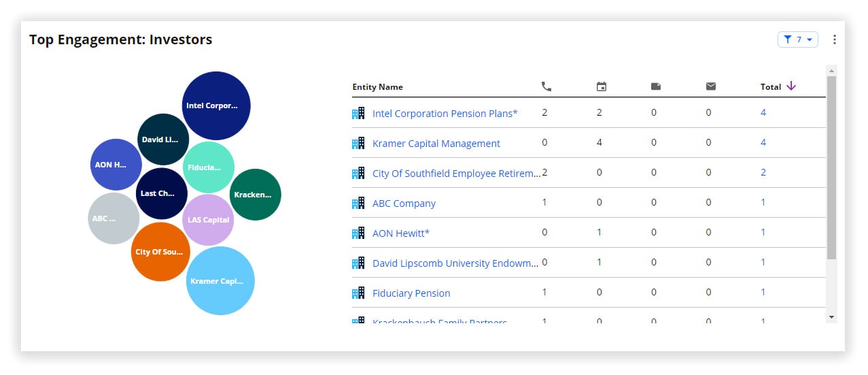Select the David Lipscomb dark teal bubble

(x=163, y=140)
